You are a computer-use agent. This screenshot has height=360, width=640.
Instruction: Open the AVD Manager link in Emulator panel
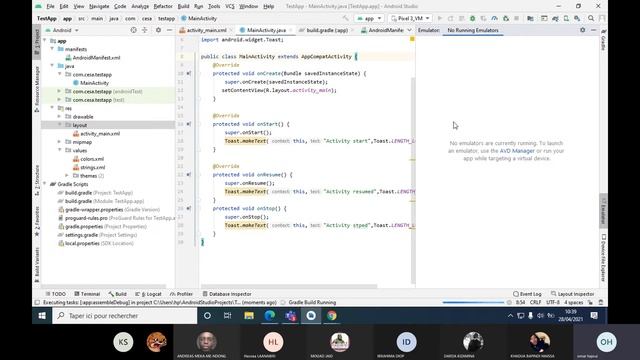517,151
